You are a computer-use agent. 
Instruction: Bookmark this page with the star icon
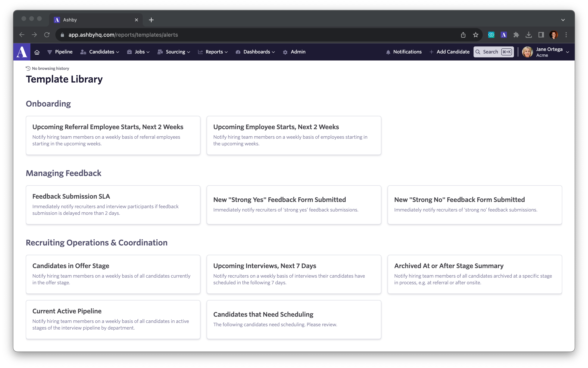click(476, 35)
